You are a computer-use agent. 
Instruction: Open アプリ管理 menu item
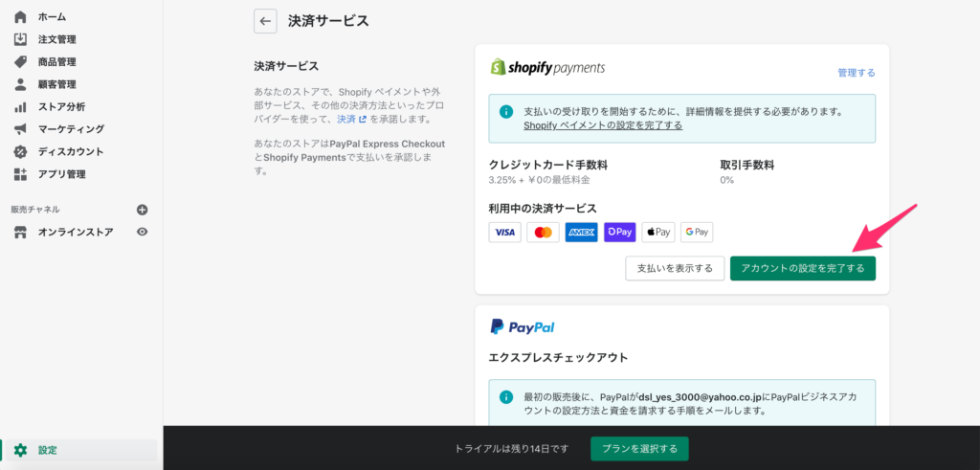point(62,174)
